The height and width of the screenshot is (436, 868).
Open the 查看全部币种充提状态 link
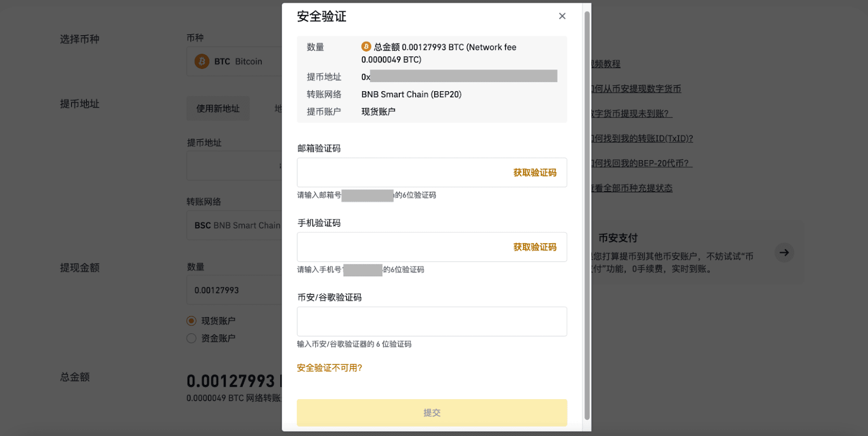pos(632,188)
